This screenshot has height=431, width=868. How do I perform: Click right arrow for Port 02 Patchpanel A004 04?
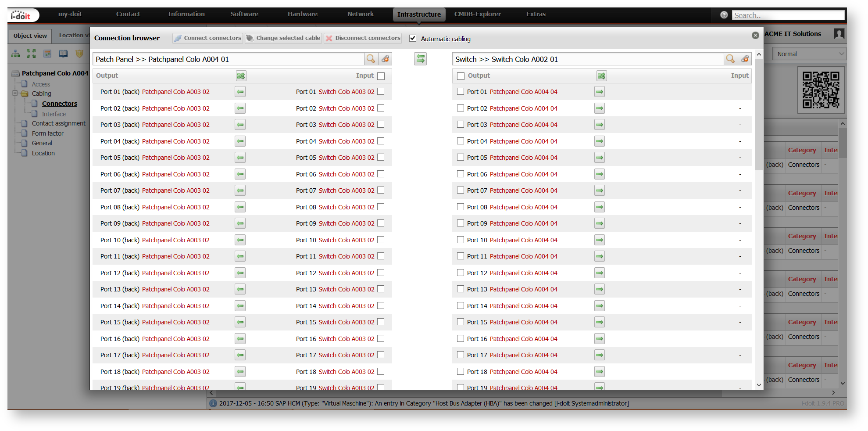click(600, 108)
